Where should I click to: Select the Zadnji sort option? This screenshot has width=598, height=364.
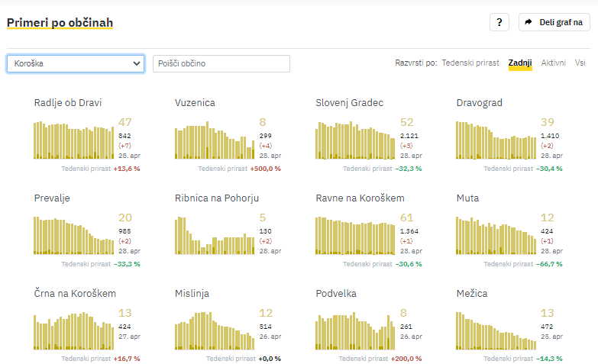[x=520, y=63]
